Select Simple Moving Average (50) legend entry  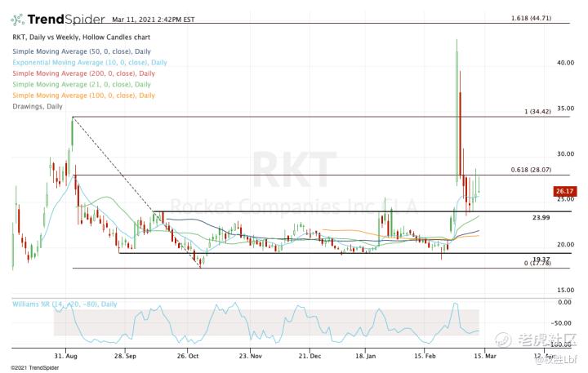pyautogui.click(x=82, y=51)
